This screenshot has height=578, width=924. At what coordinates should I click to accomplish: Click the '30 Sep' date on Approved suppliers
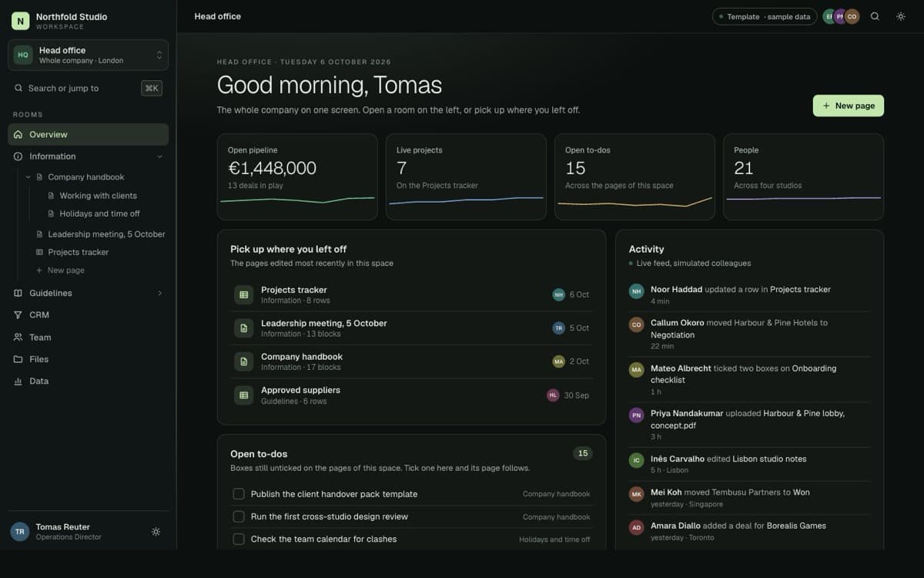(577, 395)
